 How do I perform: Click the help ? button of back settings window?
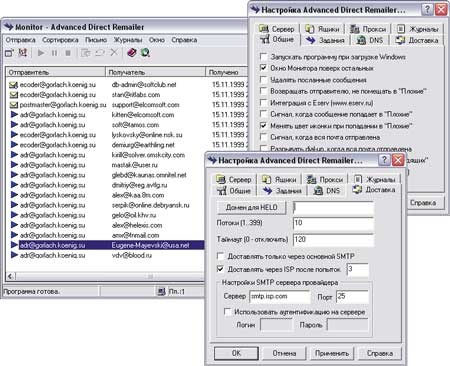tap(427, 9)
